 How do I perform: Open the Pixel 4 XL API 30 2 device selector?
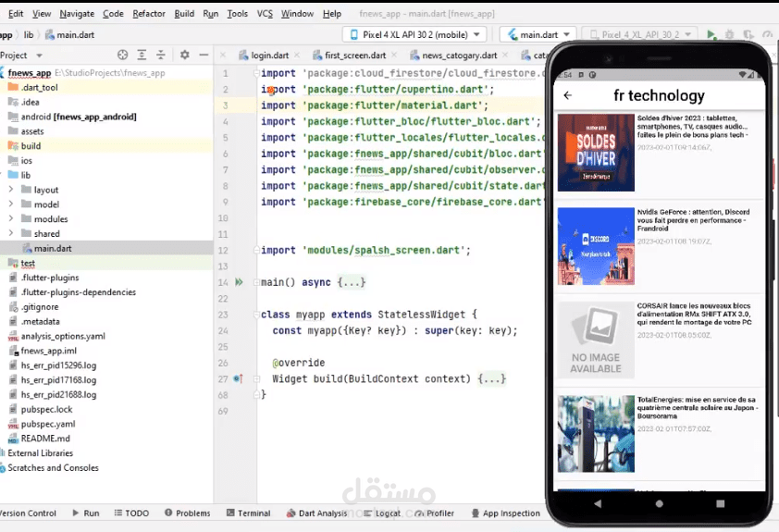414,34
